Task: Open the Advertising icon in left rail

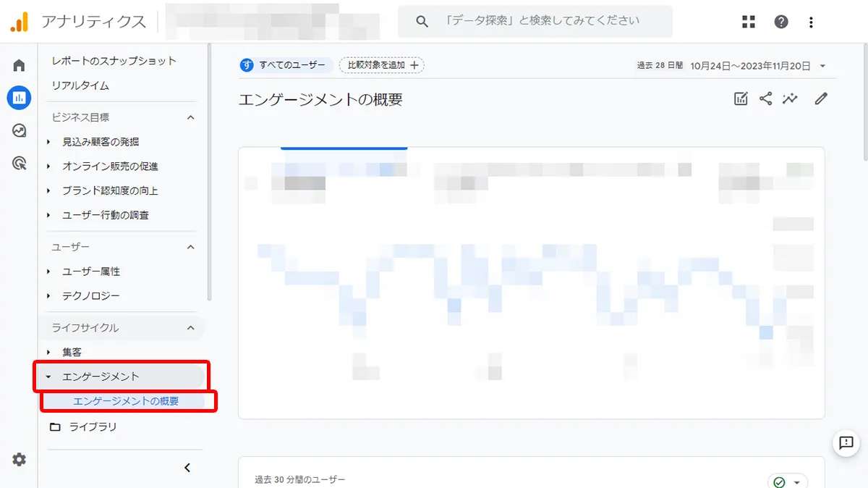Action: 19,163
